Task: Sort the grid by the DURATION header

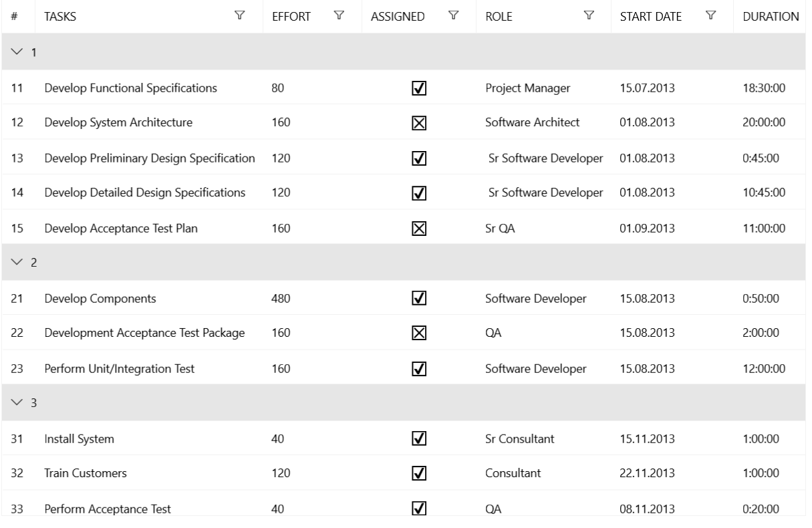Action: [x=770, y=17]
